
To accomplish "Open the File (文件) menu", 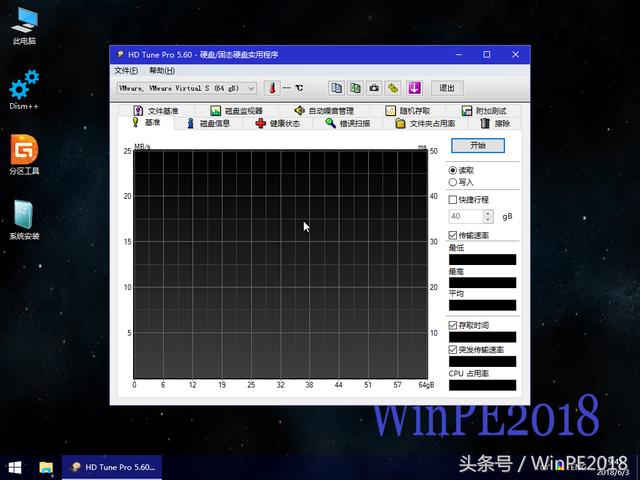I will [x=126, y=71].
